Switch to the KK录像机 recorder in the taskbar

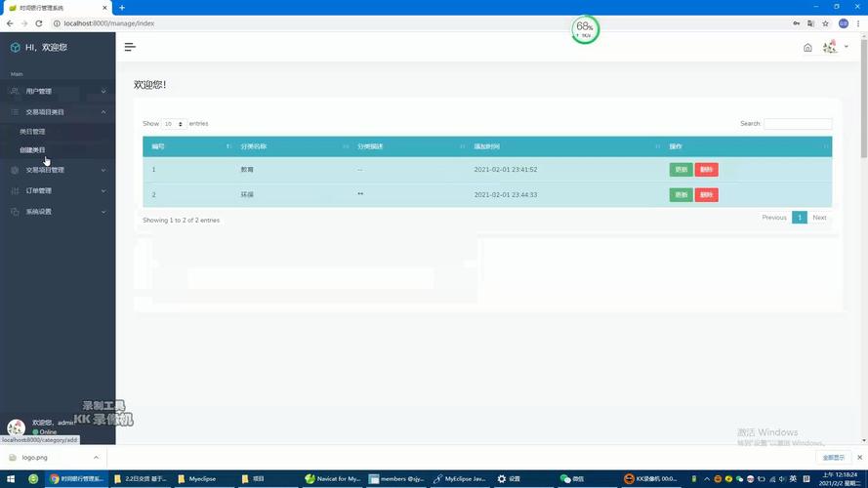point(650,479)
